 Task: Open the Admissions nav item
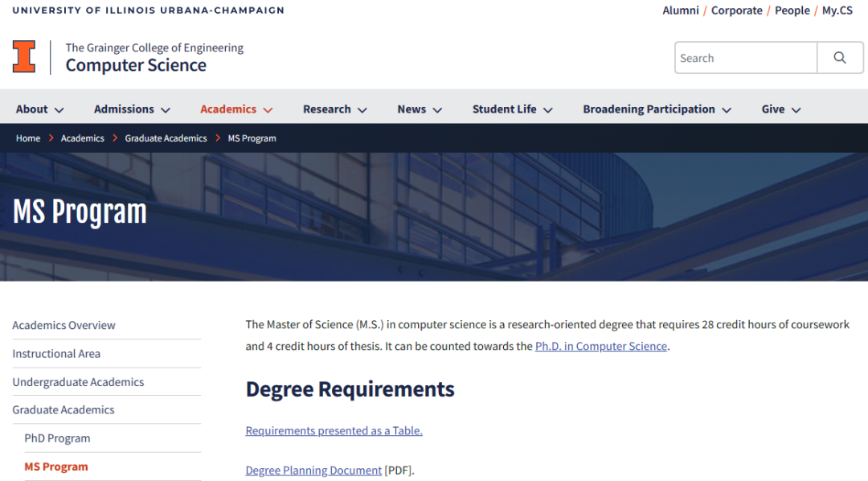[124, 109]
